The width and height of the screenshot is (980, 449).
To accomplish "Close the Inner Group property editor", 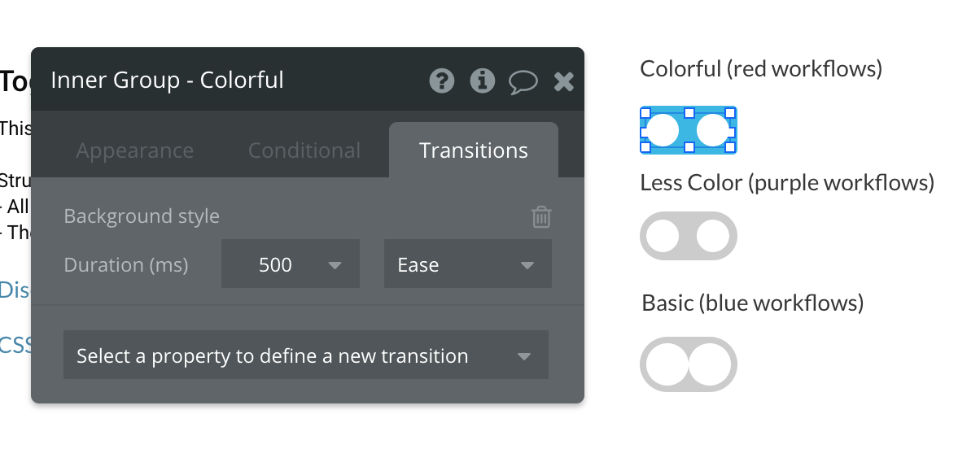I will pyautogui.click(x=564, y=81).
